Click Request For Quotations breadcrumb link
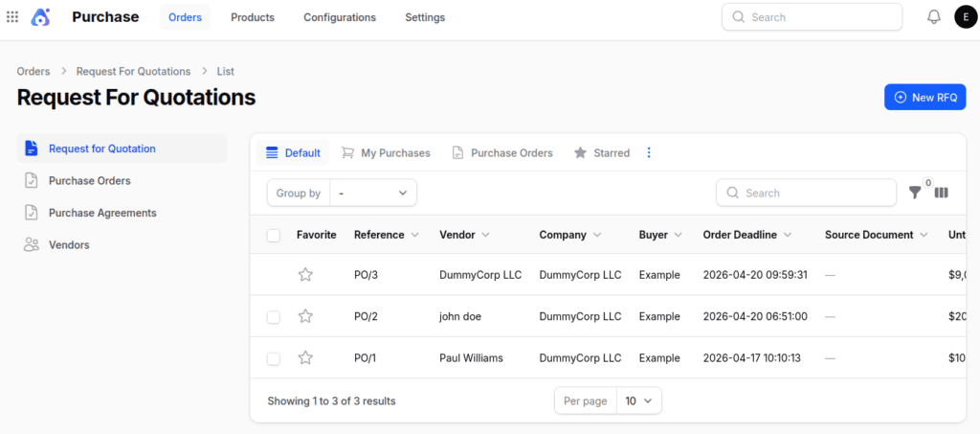Viewport: 980px width, 434px height. pyautogui.click(x=133, y=71)
